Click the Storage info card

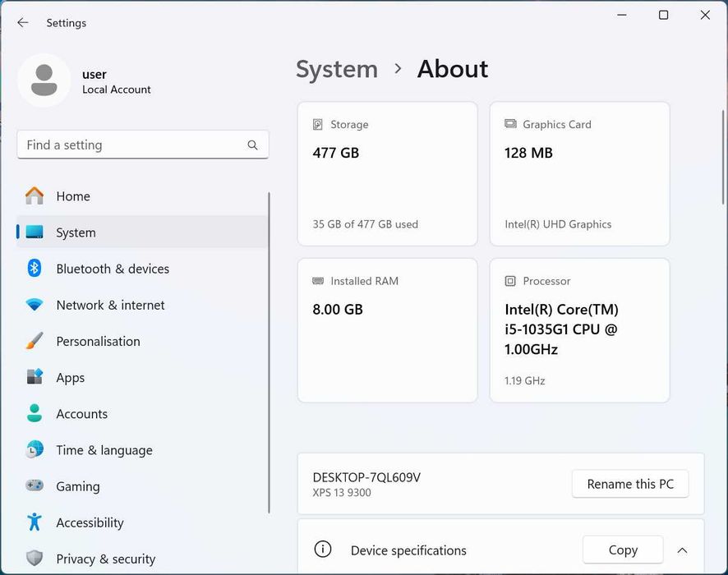tap(387, 173)
